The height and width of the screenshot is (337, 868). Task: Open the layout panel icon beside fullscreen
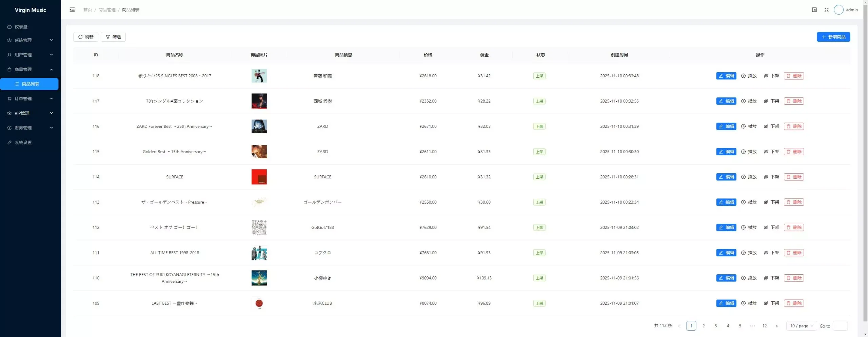pyautogui.click(x=814, y=10)
